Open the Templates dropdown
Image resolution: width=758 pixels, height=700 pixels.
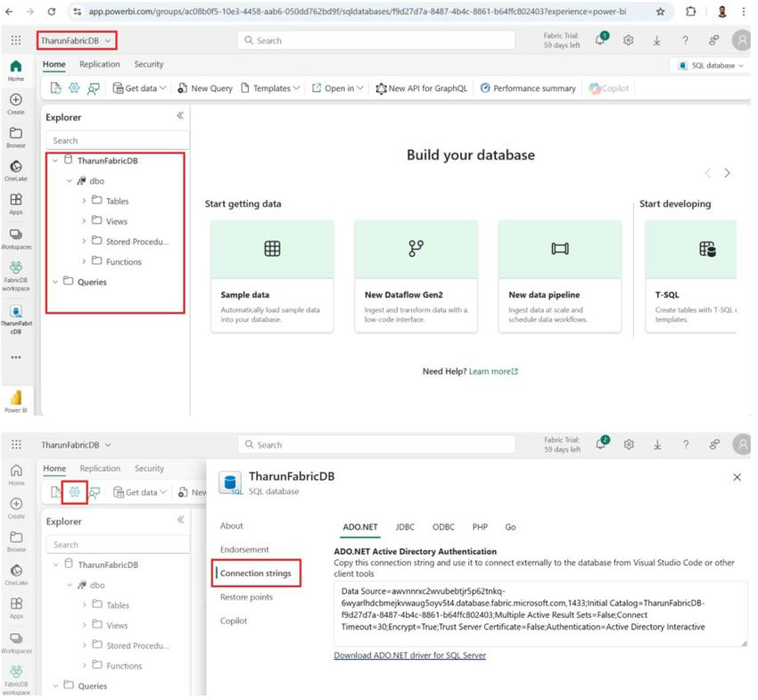pos(269,87)
